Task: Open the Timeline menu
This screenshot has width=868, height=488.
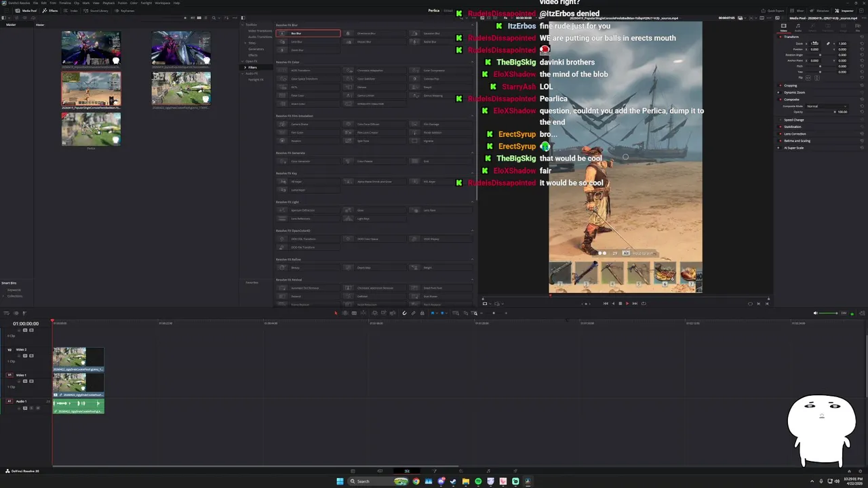Action: click(x=65, y=3)
